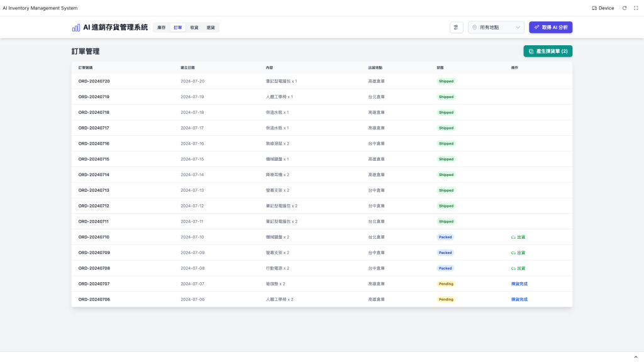Click order number ORD-20240717
The width and height of the screenshot is (644, 362).
[94, 128]
